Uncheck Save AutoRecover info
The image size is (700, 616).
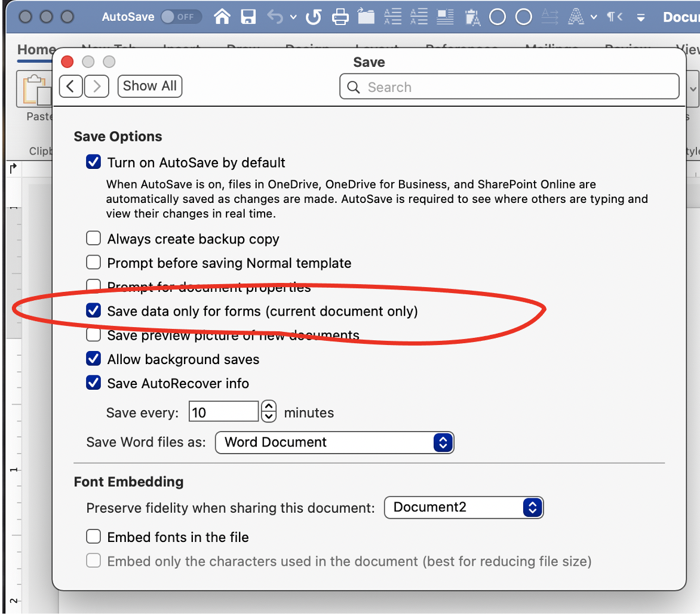pyautogui.click(x=93, y=382)
